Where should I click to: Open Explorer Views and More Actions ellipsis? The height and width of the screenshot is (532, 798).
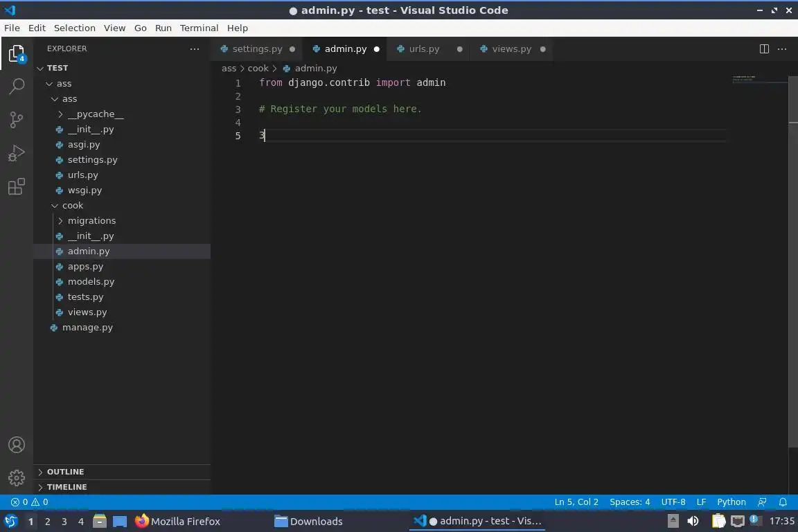click(x=195, y=49)
